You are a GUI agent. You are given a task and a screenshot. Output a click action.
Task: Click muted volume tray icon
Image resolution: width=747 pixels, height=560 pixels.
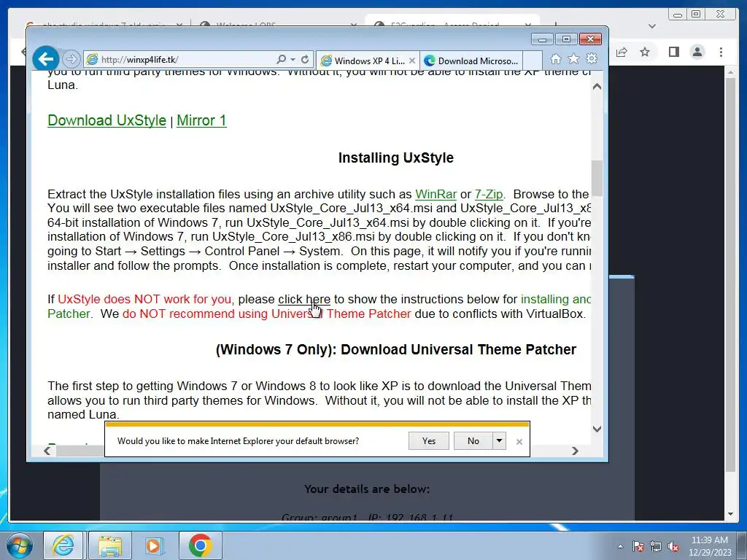[x=673, y=546]
